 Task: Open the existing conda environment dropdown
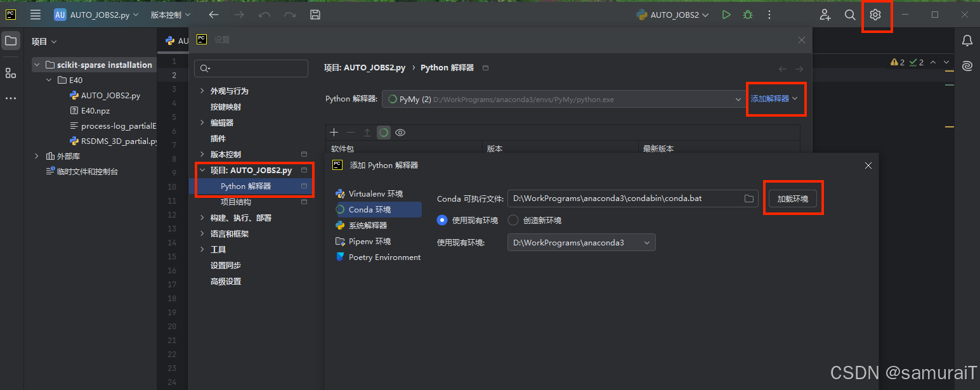coord(580,242)
